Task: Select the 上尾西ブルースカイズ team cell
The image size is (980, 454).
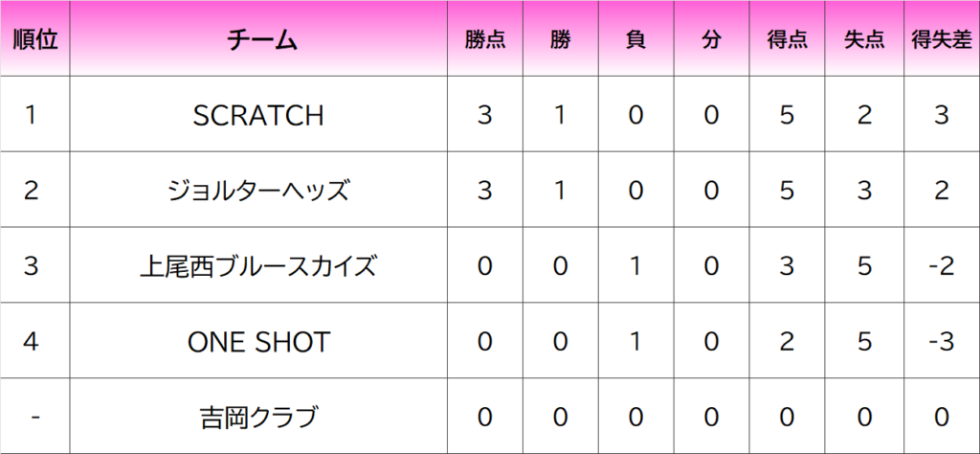Action: pos(258,265)
